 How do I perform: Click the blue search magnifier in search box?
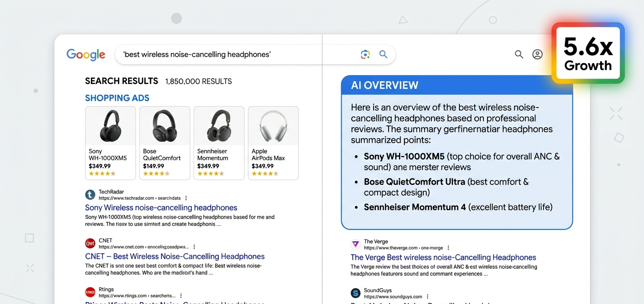point(383,55)
